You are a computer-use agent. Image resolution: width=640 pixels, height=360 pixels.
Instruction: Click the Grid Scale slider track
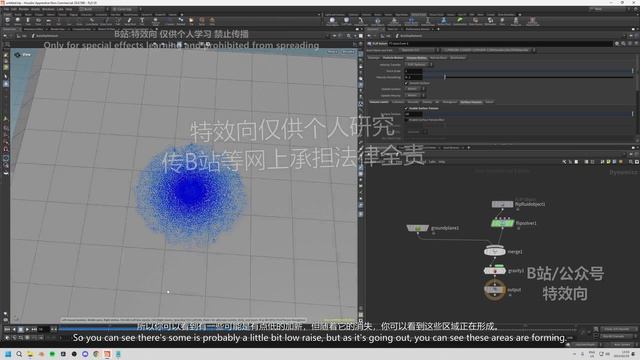(x=527, y=71)
